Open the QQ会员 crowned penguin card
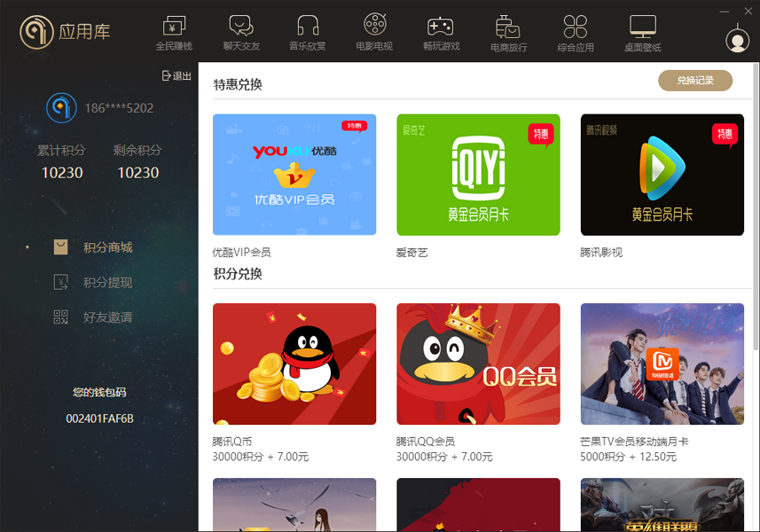The image size is (760, 532). point(478,364)
